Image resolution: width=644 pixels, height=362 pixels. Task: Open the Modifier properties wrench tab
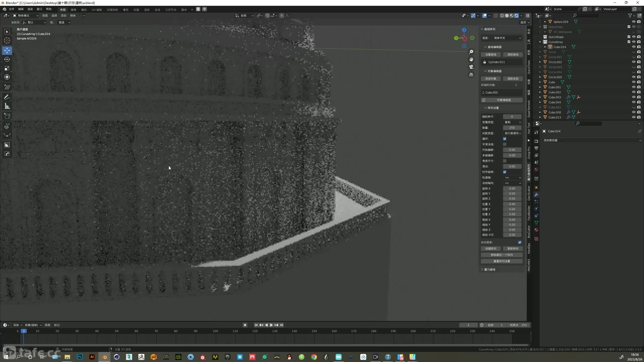pyautogui.click(x=536, y=195)
